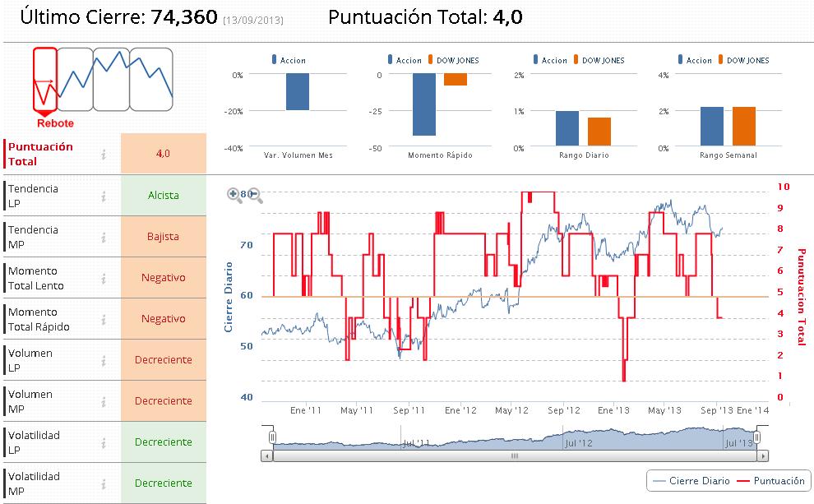Viewport: 814px width, 504px height.
Task: Click the Cierre Diario vertical axis title
Action: [x=228, y=297]
